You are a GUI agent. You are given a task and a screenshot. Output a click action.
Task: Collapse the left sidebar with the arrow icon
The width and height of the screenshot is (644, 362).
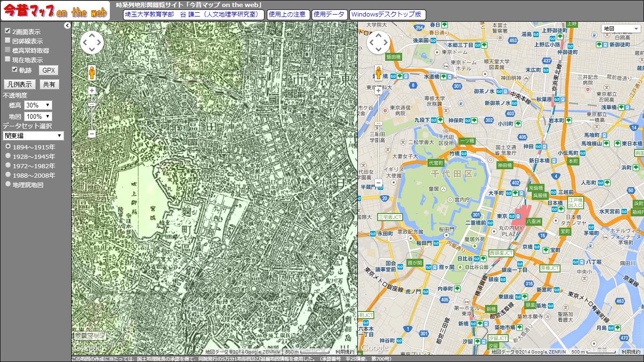tap(67, 25)
